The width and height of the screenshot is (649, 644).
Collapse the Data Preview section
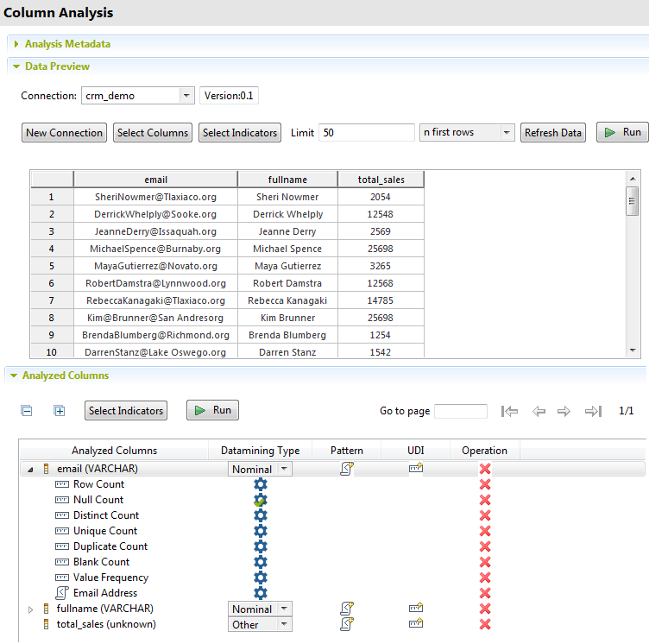pyautogui.click(x=16, y=66)
